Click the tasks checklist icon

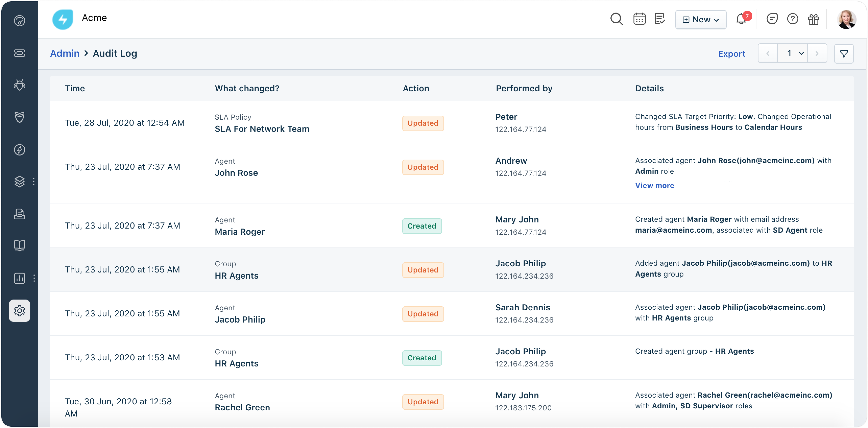pos(660,19)
